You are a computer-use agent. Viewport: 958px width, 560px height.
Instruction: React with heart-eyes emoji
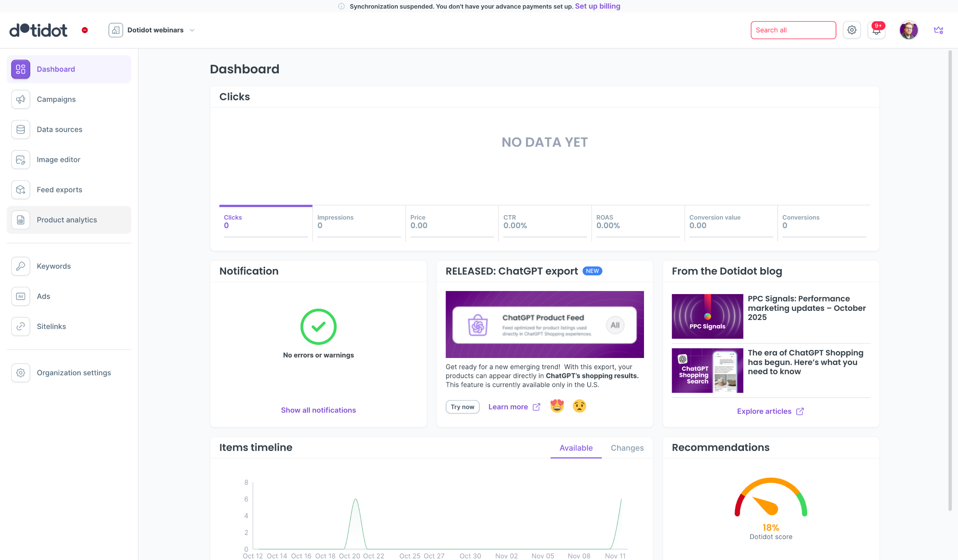click(557, 406)
